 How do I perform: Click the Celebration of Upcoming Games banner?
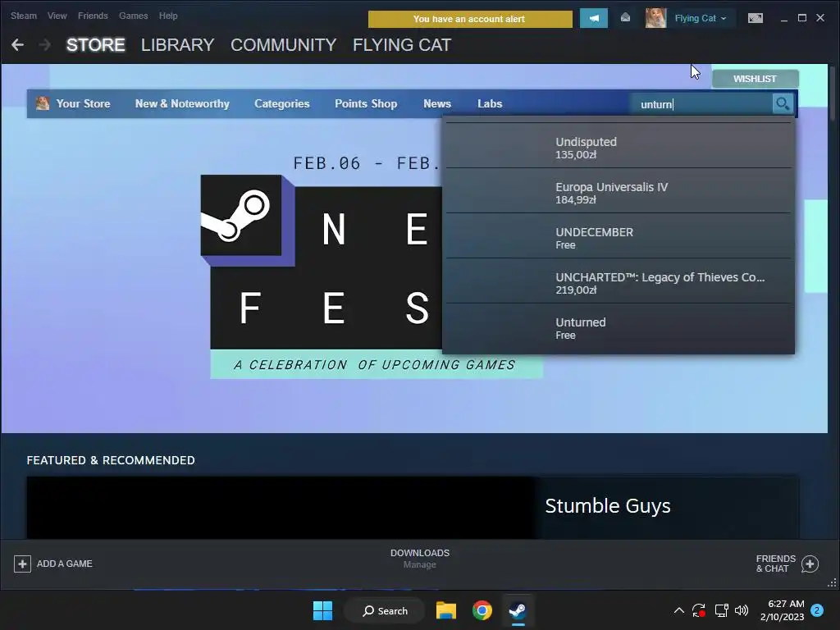pyautogui.click(x=376, y=364)
